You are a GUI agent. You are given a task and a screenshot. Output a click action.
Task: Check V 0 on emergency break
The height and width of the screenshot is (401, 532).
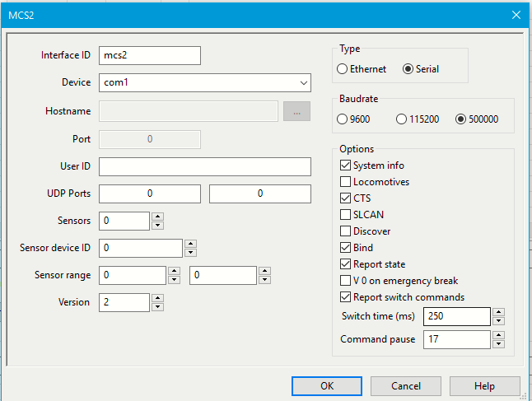pos(345,281)
